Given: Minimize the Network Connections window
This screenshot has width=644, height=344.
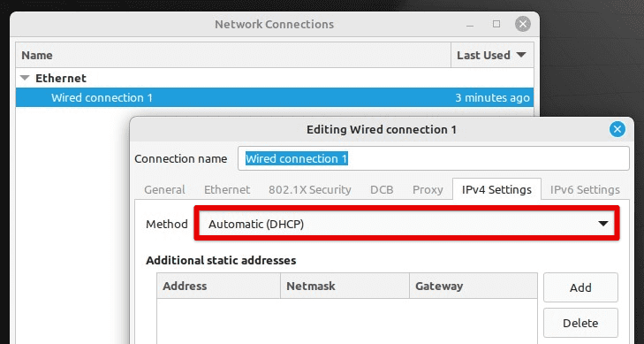Looking at the screenshot, I should tap(470, 24).
